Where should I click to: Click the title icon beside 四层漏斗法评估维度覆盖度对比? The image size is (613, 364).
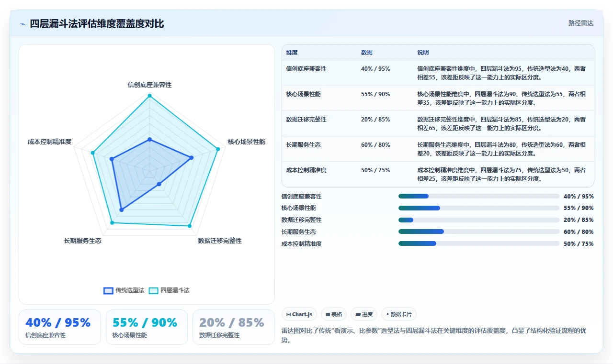point(23,23)
